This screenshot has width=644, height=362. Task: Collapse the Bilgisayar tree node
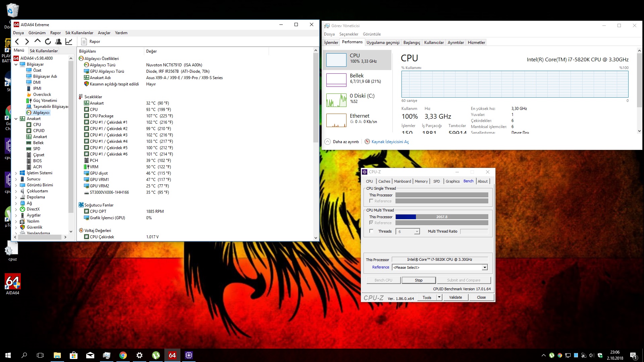(x=16, y=64)
